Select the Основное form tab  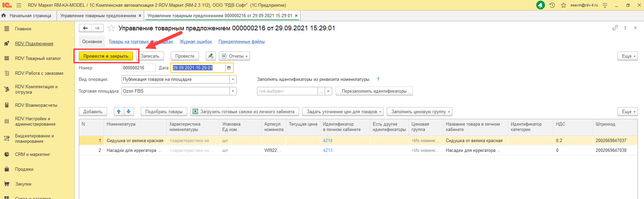click(92, 42)
